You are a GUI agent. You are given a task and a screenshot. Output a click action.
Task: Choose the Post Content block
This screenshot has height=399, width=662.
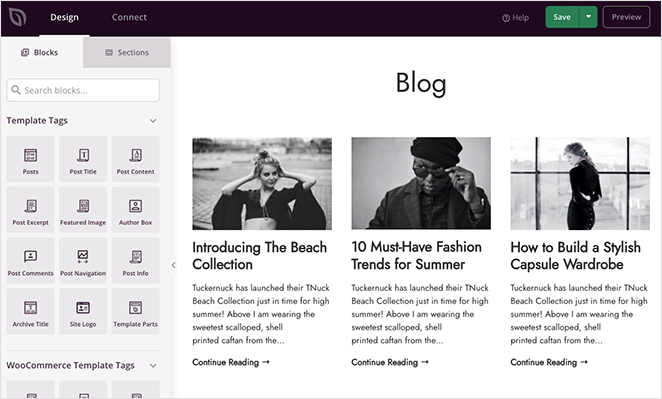136,159
